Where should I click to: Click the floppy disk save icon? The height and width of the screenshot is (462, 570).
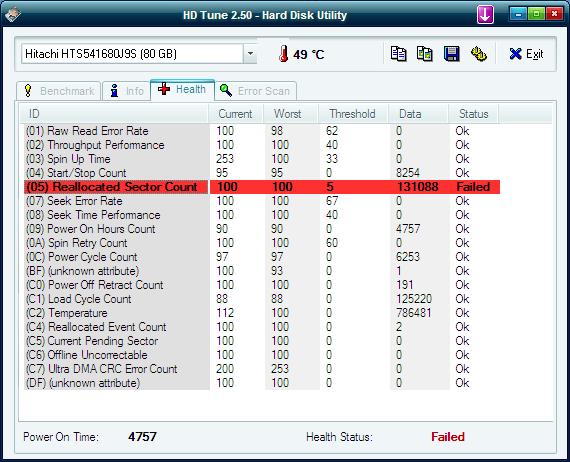[x=451, y=54]
